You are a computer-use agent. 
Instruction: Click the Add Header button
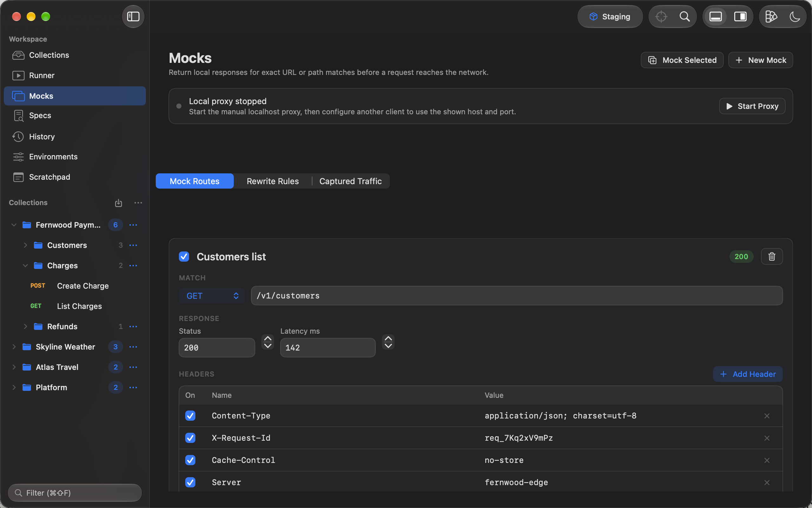click(x=748, y=374)
